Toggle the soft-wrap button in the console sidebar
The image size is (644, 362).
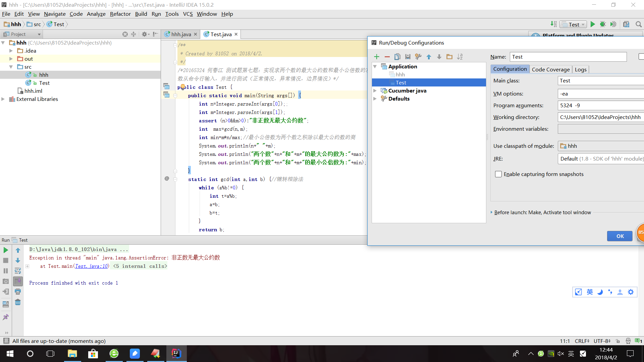[x=18, y=271]
